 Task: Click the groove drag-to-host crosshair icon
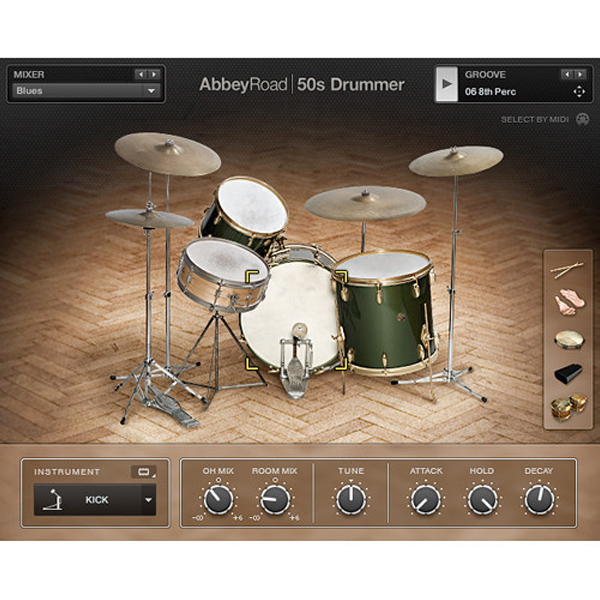pos(579,92)
